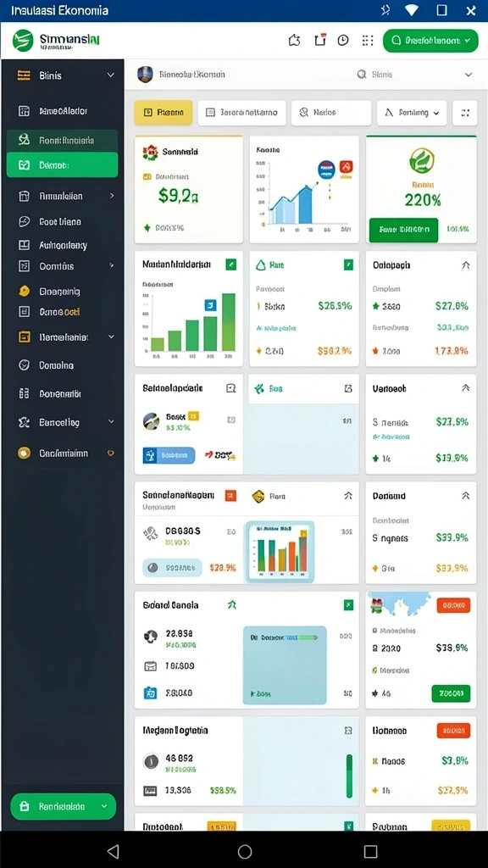Tap the Android home circle button
Image resolution: width=488 pixels, height=868 pixels.
click(245, 851)
